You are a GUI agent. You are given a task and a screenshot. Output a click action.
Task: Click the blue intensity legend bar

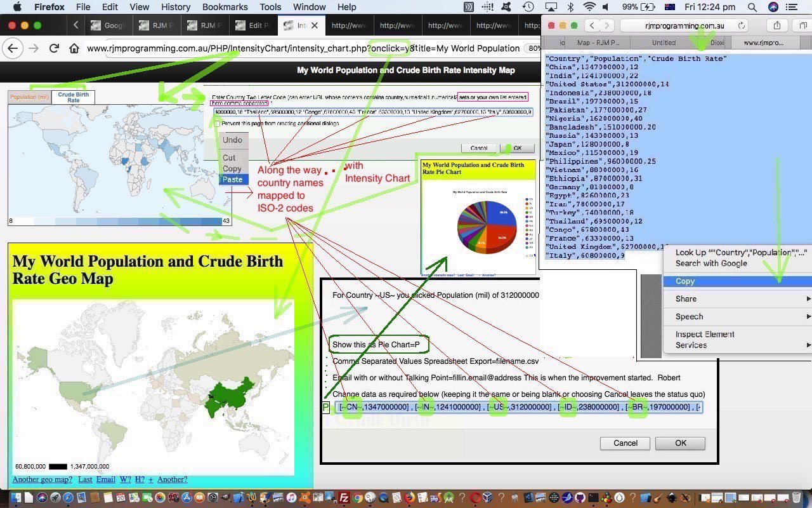click(119, 221)
